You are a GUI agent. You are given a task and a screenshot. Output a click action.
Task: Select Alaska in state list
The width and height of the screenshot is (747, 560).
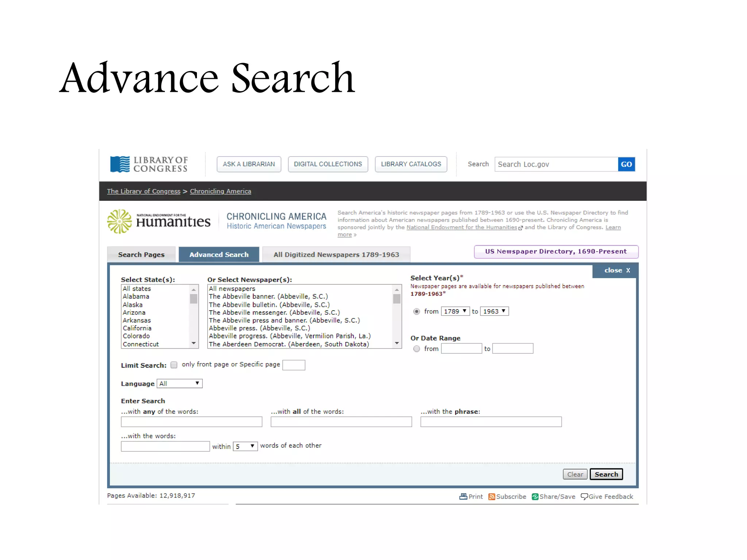[x=156, y=305]
